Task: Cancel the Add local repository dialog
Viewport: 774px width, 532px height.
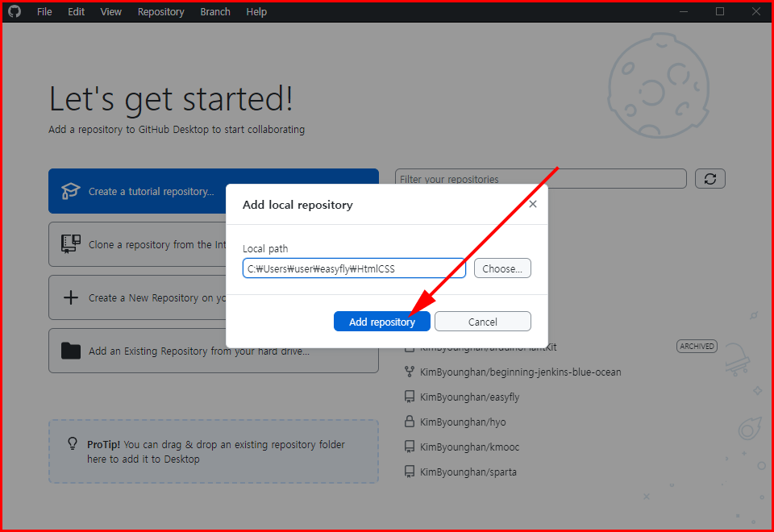Action: (x=482, y=322)
